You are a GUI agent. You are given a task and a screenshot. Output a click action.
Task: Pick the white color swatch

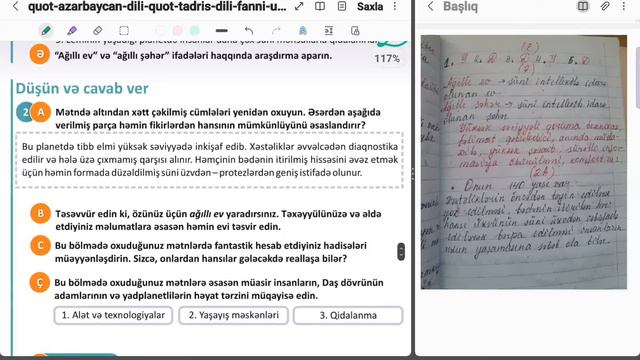[x=160, y=31]
